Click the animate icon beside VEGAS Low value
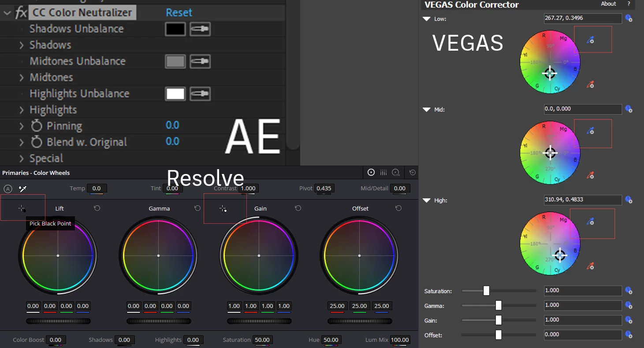The width and height of the screenshot is (644, 348). [629, 19]
